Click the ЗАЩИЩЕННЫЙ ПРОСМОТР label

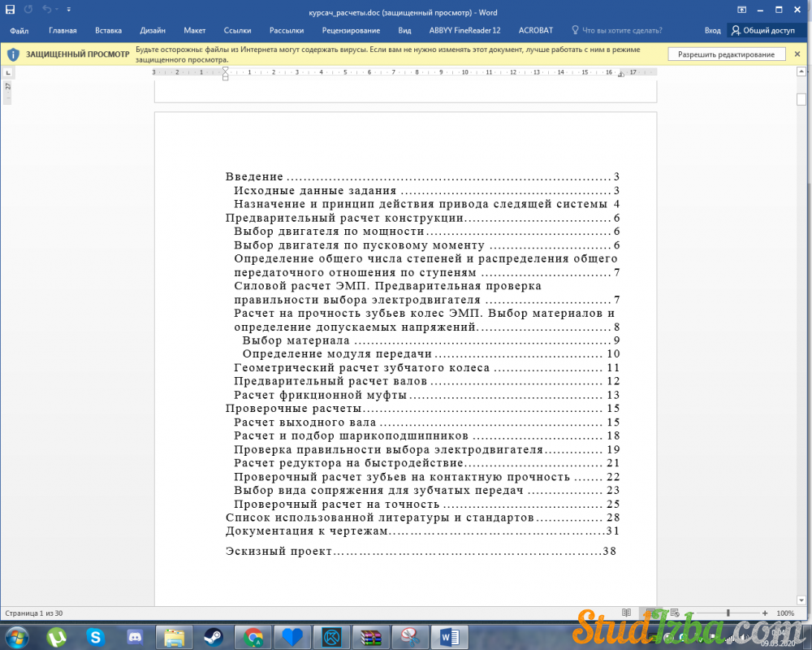78,54
